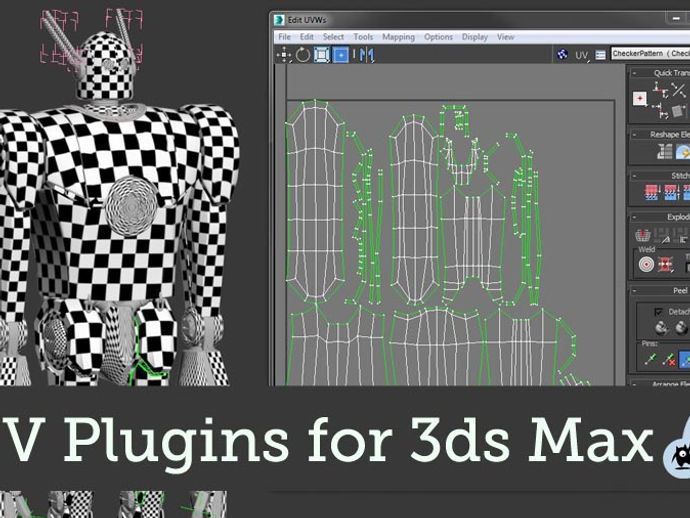The image size is (690, 518).
Task: Toggle the Peel Mode icon
Action: coord(680,327)
